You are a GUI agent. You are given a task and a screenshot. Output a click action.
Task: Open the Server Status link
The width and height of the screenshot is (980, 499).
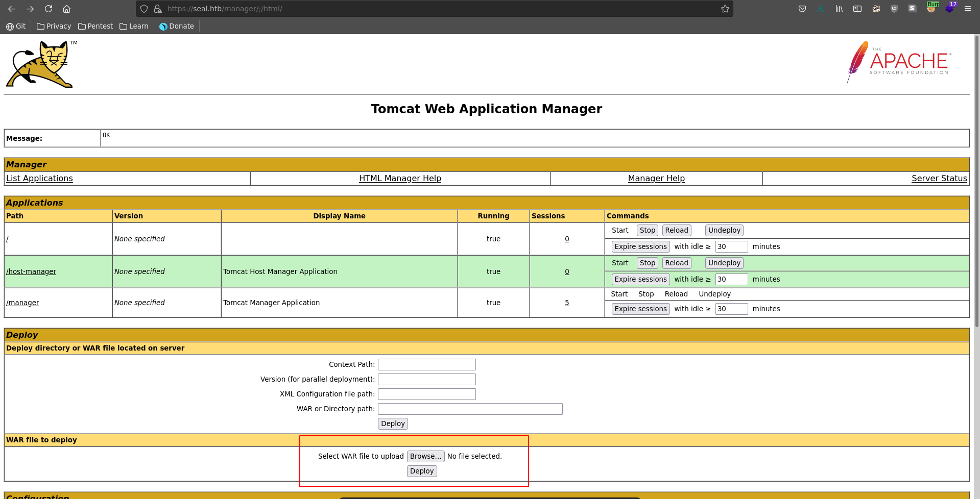pos(939,178)
